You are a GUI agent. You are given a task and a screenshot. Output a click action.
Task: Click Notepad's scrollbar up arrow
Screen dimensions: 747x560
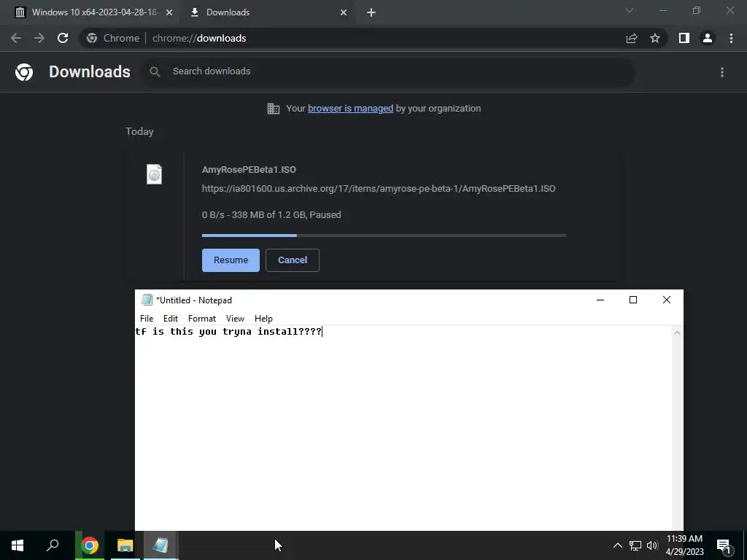tap(677, 332)
